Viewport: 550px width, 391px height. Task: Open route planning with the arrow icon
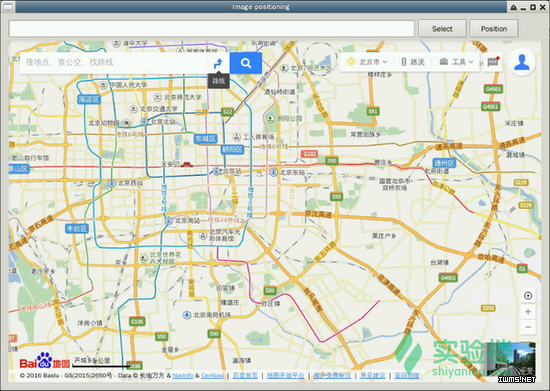point(218,63)
